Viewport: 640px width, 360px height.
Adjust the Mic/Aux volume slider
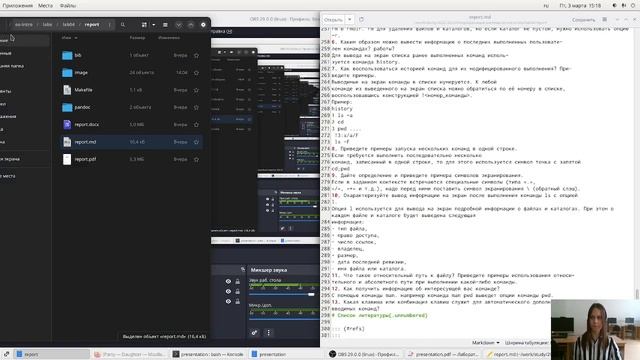click(284, 319)
